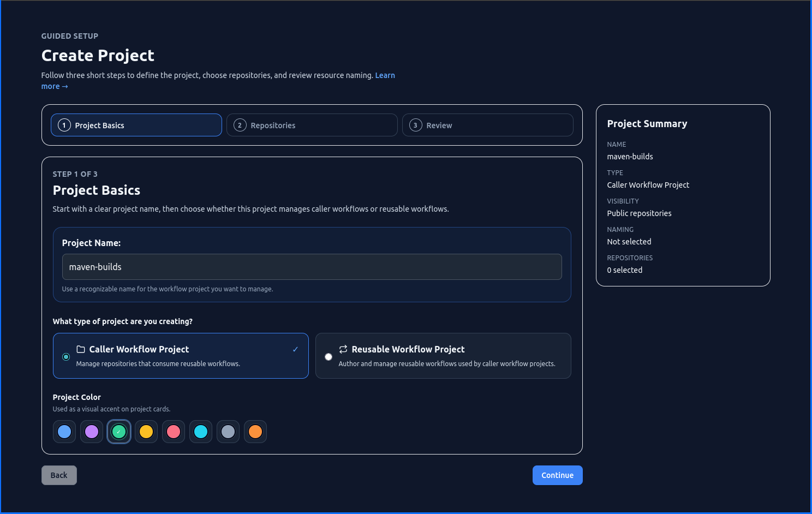Click the folder icon beside Caller Workflow Project

(x=81, y=349)
